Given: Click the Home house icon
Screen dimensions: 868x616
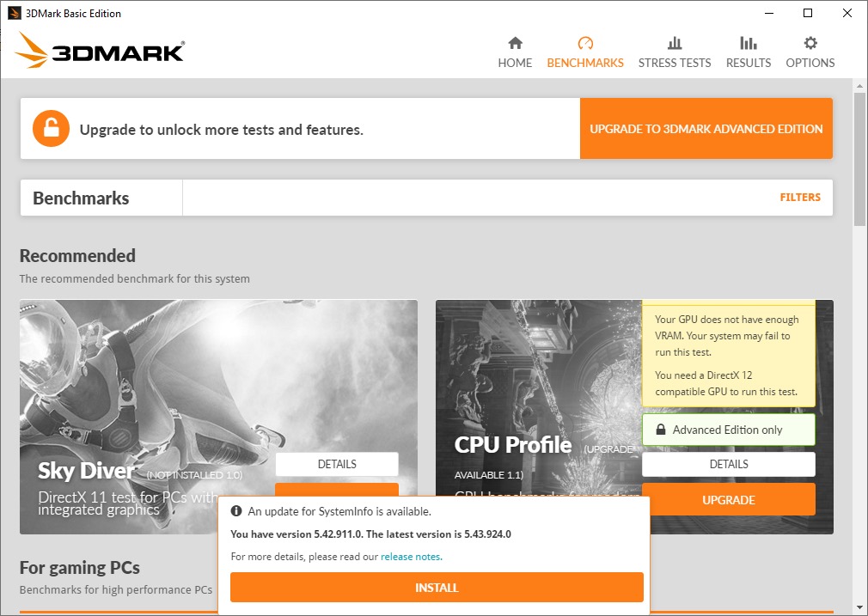Looking at the screenshot, I should (515, 43).
